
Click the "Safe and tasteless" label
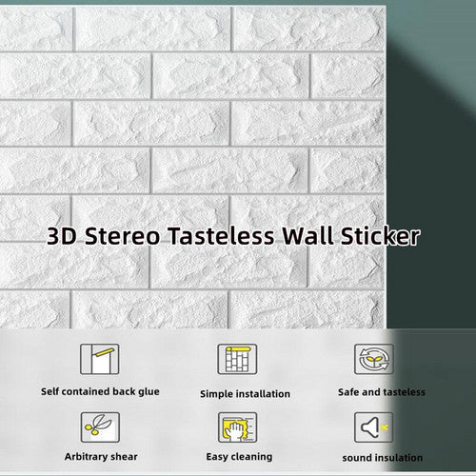click(x=382, y=392)
